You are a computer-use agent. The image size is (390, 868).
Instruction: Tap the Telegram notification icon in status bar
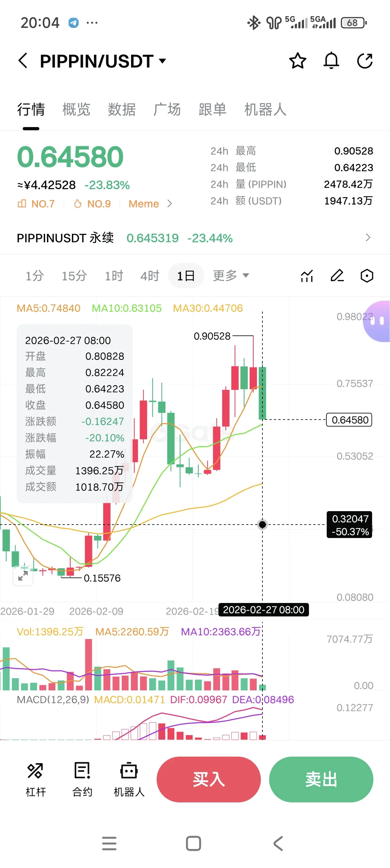[x=73, y=23]
